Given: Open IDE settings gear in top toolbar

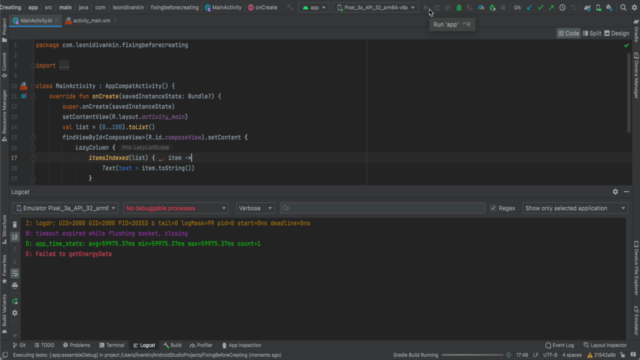Looking at the screenshot, I should click(634, 8).
